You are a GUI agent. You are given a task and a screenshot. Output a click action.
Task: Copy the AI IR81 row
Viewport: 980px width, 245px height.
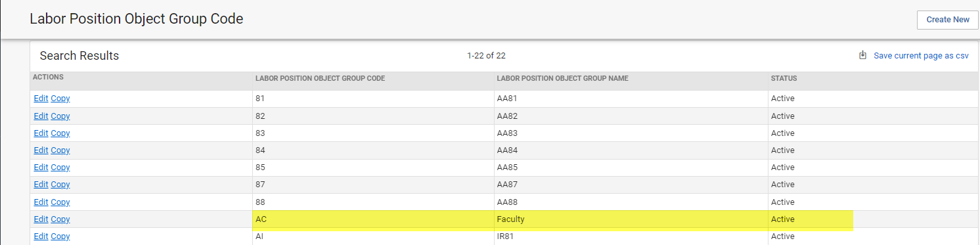click(60, 236)
